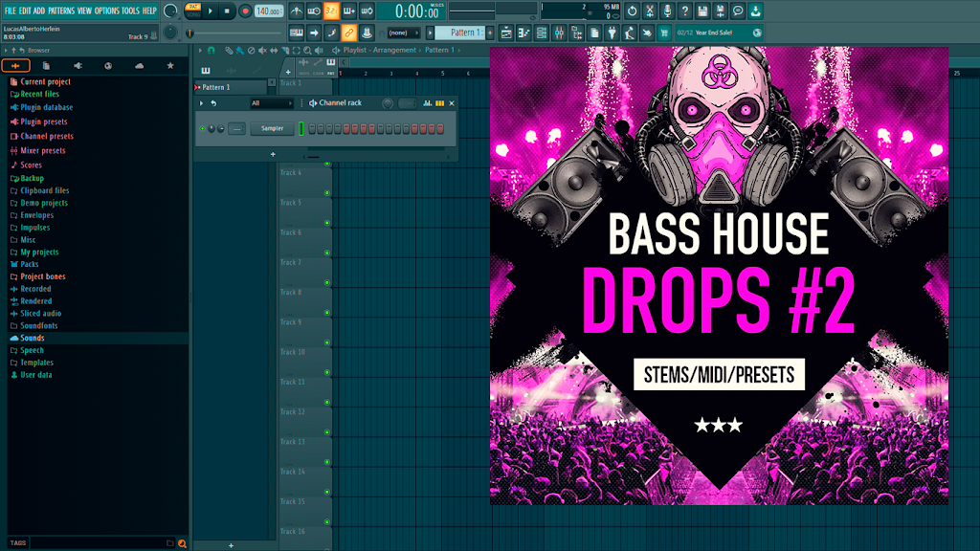Expand the Current project folder
Screen dimensions: 980x551
click(40, 82)
